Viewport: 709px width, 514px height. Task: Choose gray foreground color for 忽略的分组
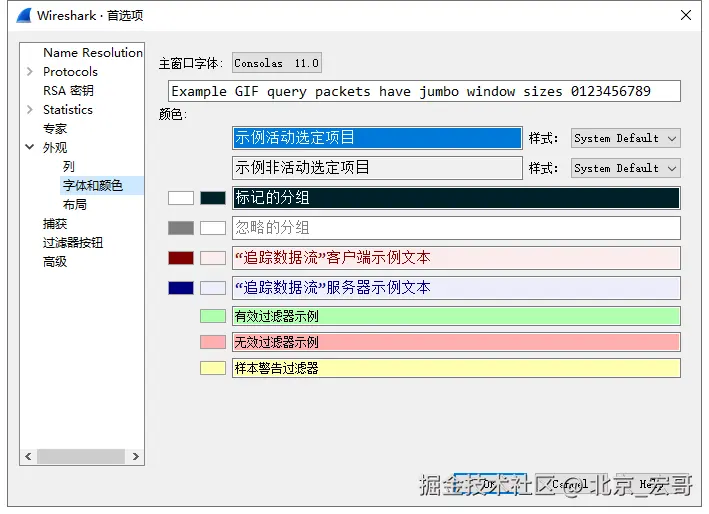click(x=181, y=228)
